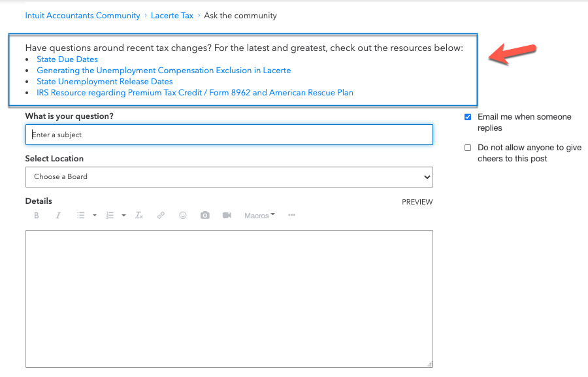The image size is (588, 377).
Task: Insert a bulleted list
Action: [x=80, y=216]
